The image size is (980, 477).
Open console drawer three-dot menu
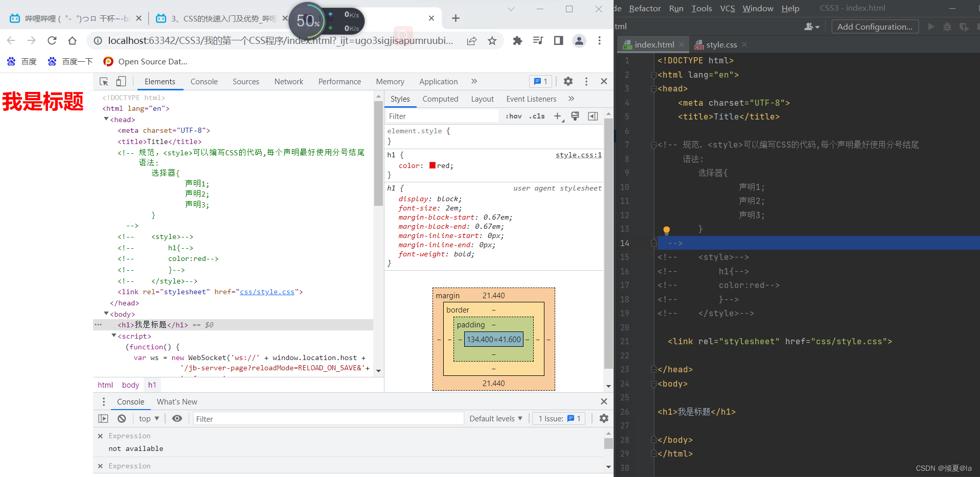pos(104,402)
